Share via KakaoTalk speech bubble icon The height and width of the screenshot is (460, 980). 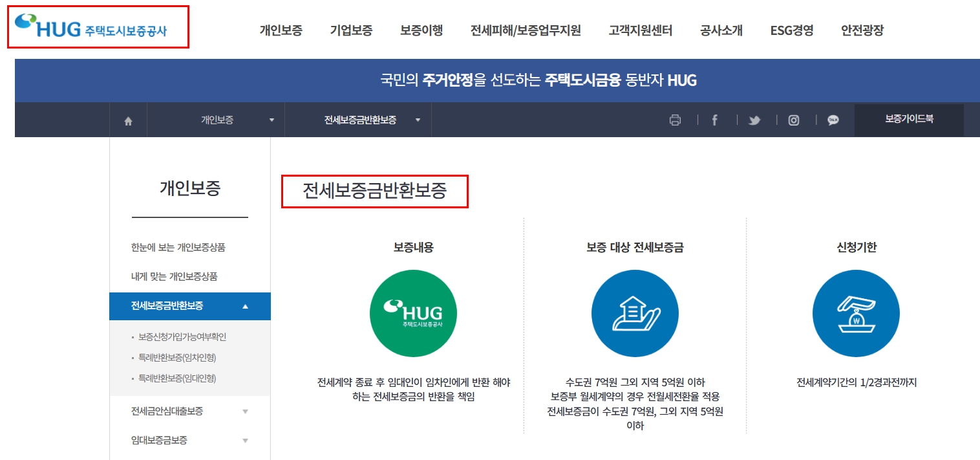(x=833, y=120)
